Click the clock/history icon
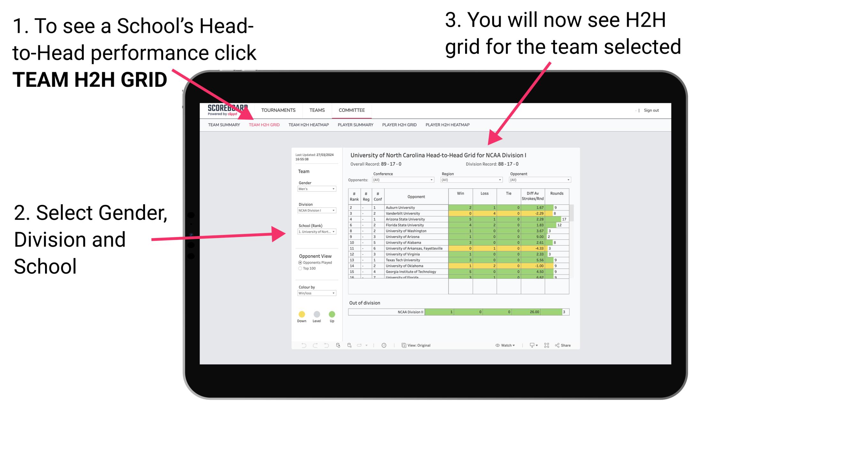 tap(385, 346)
